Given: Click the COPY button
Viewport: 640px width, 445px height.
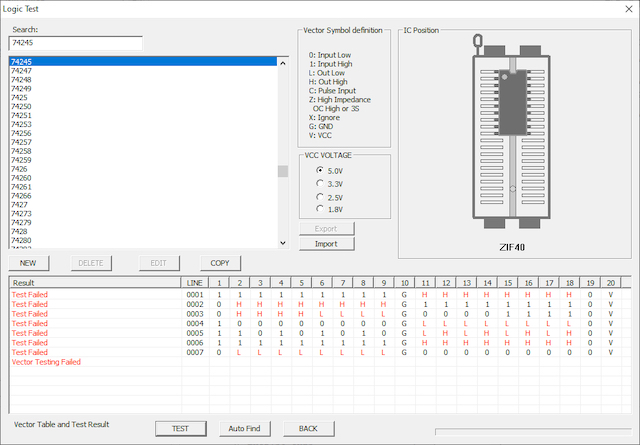Looking at the screenshot, I should (220, 263).
